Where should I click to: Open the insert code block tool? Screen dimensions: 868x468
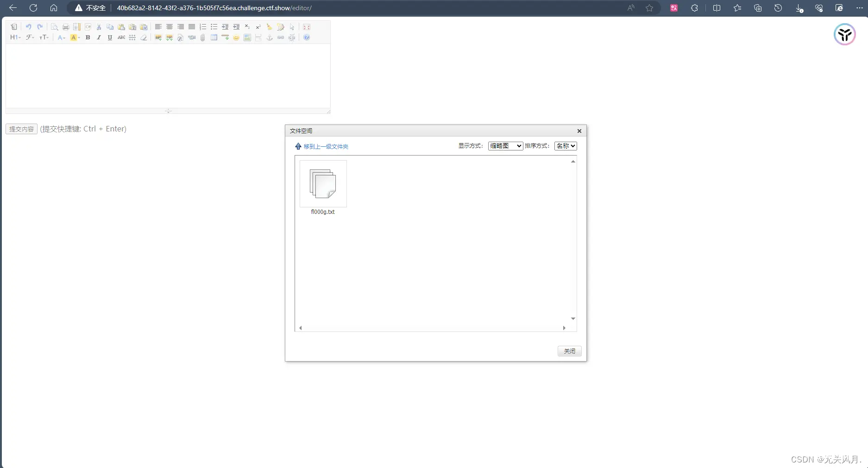[x=88, y=27]
